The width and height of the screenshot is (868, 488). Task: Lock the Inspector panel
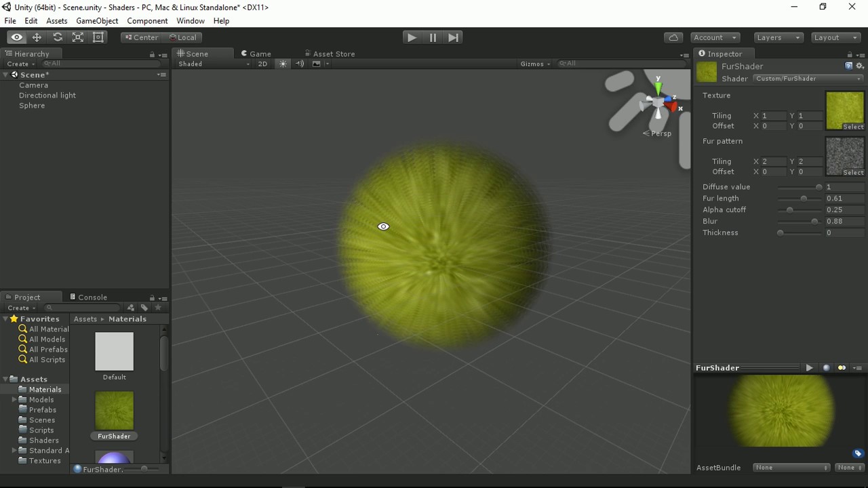pos(850,54)
